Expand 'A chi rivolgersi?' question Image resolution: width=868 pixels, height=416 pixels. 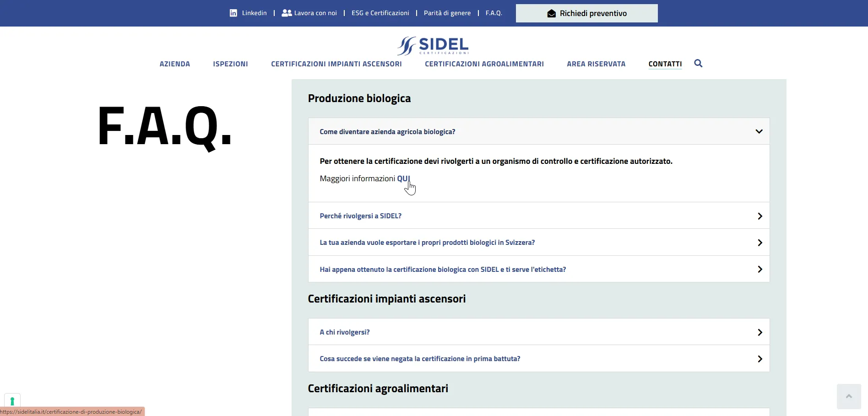tap(344, 332)
